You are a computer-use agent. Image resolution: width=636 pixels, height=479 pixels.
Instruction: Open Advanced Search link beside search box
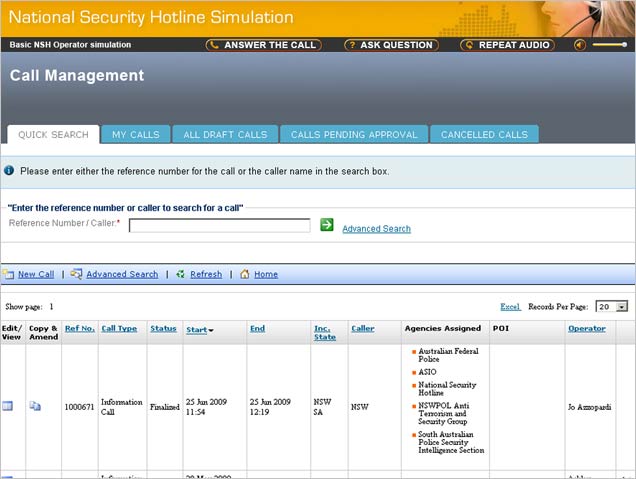[376, 229]
